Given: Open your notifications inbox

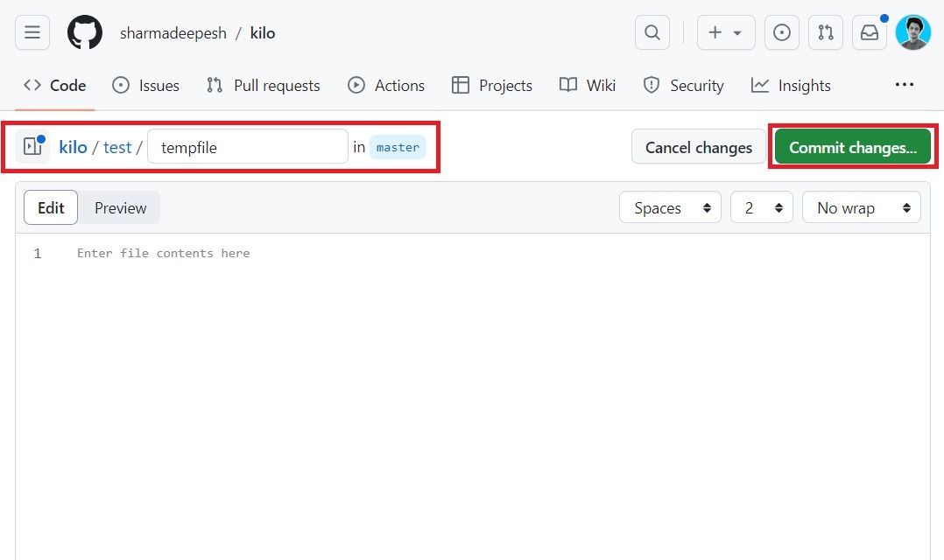Looking at the screenshot, I should coord(870,32).
